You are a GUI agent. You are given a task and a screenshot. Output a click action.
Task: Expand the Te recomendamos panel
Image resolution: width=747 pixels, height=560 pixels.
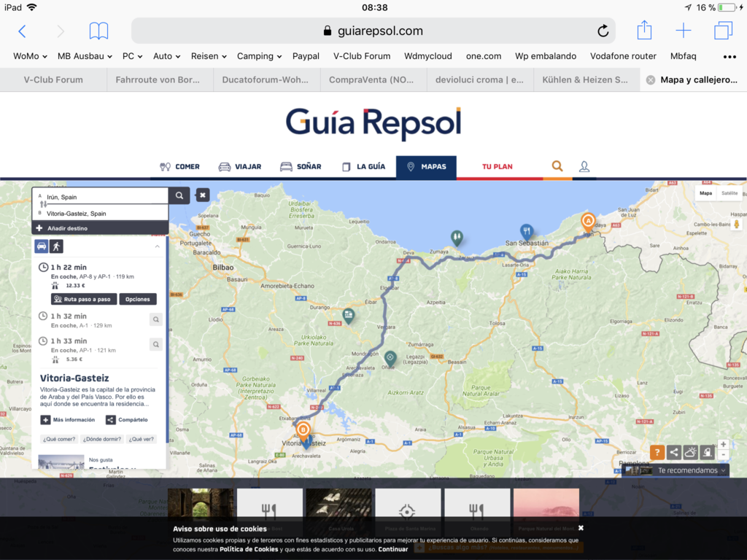(x=675, y=470)
